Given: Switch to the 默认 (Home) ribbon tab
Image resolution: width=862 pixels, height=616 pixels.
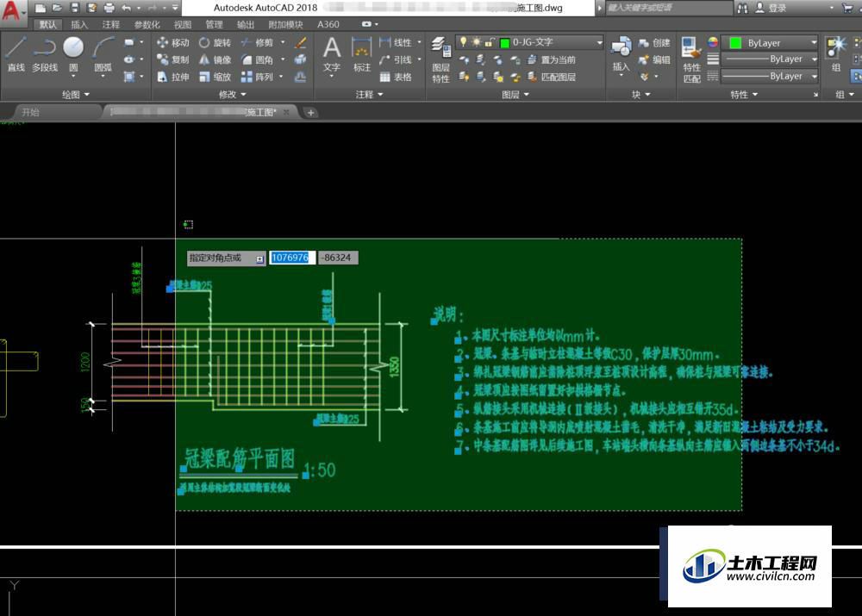Looking at the screenshot, I should [x=47, y=24].
